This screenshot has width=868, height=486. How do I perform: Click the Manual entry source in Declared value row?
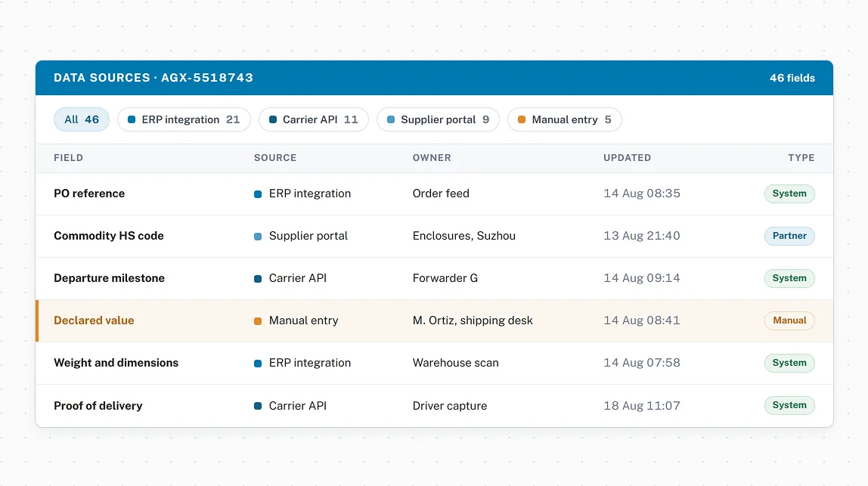[x=303, y=320]
